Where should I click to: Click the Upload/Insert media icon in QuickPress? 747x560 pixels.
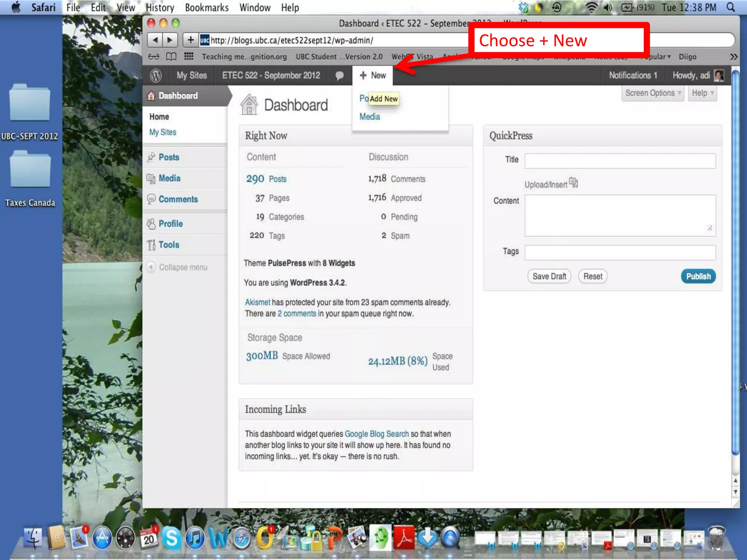pos(573,182)
